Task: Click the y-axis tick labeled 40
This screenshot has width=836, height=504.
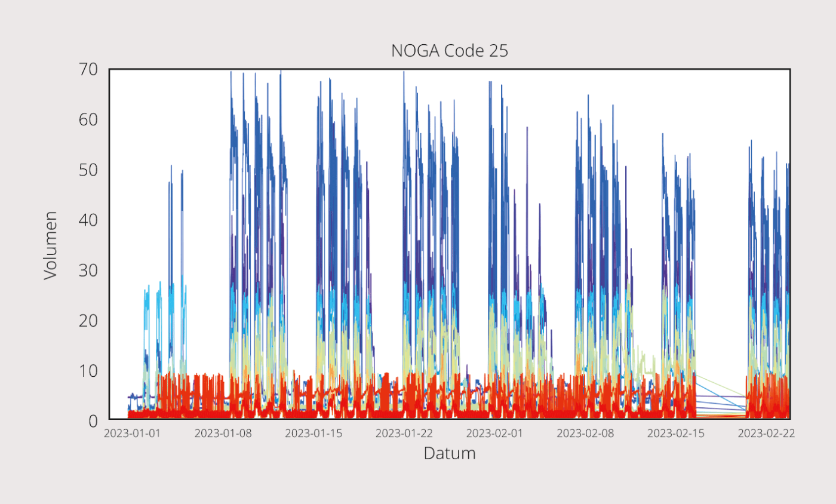Action: pyautogui.click(x=88, y=220)
